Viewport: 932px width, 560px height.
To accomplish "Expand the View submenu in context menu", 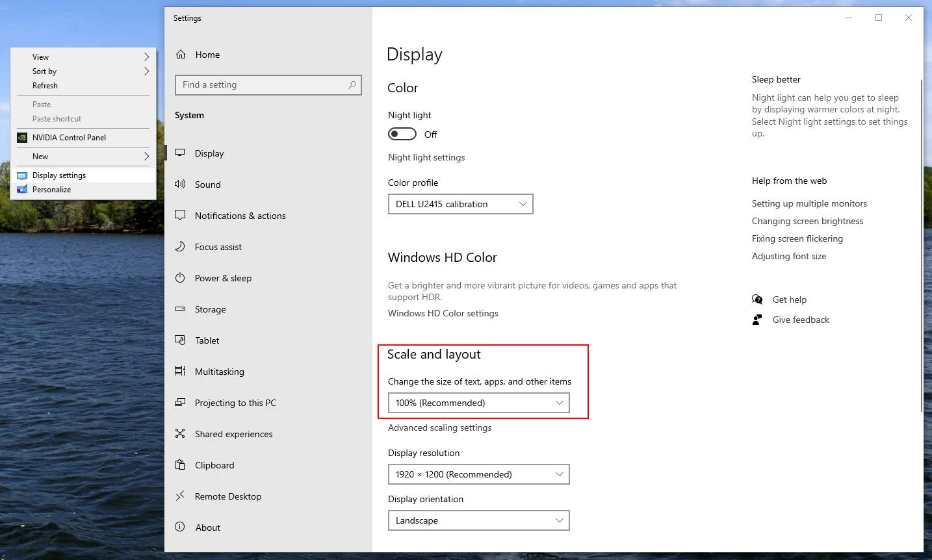I will click(x=83, y=57).
